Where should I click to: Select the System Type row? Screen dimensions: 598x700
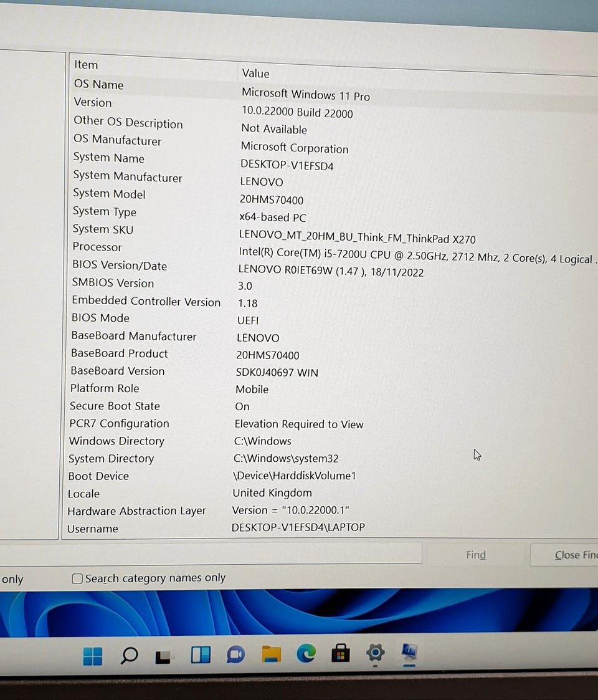[x=105, y=211]
